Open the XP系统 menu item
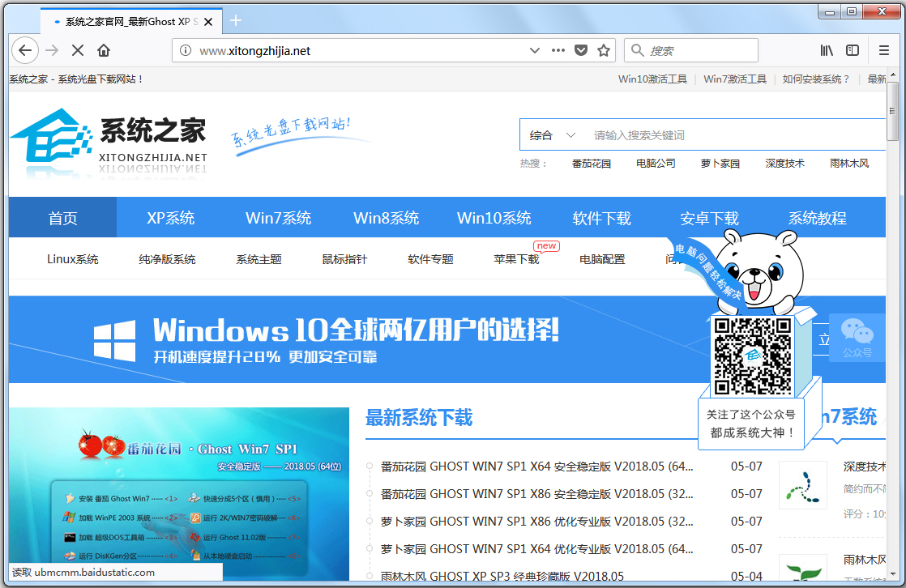The image size is (906, 588). [170, 218]
